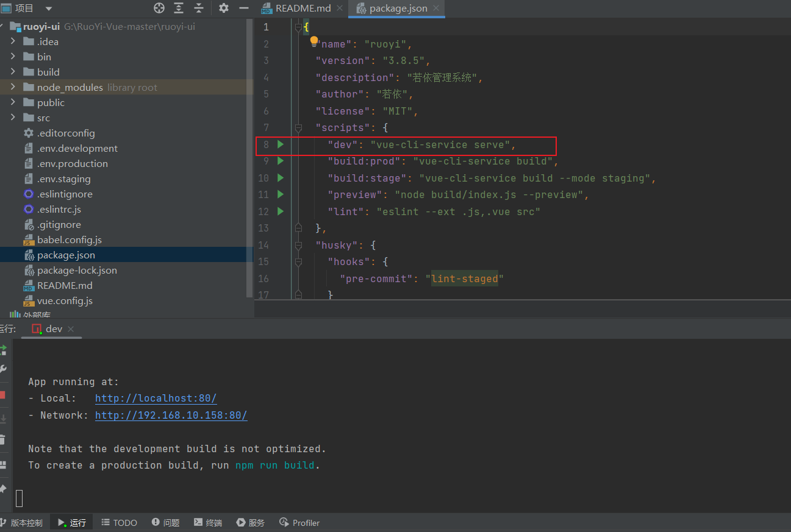
Task: Run the build:prod script gutter arrow
Action: [x=281, y=161]
